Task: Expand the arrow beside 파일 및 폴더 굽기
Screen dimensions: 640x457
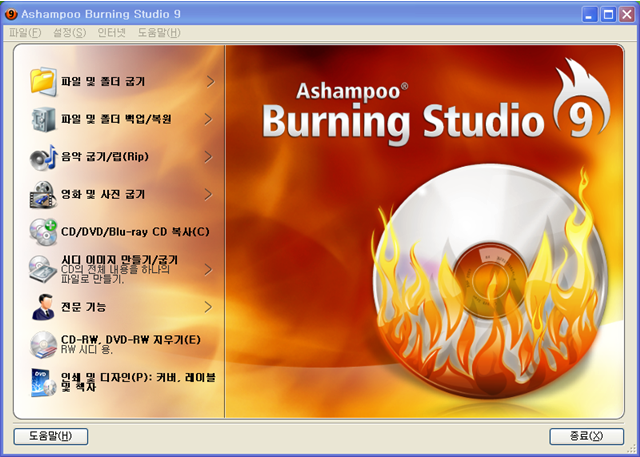Action: 210,80
